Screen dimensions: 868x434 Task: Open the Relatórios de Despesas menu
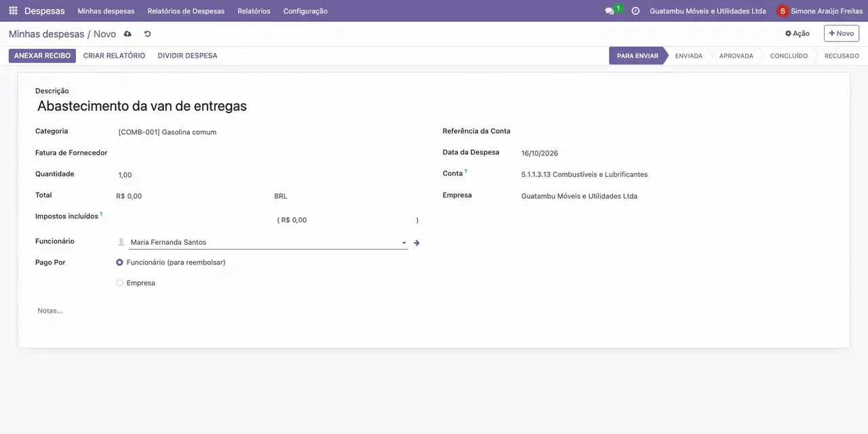point(186,11)
